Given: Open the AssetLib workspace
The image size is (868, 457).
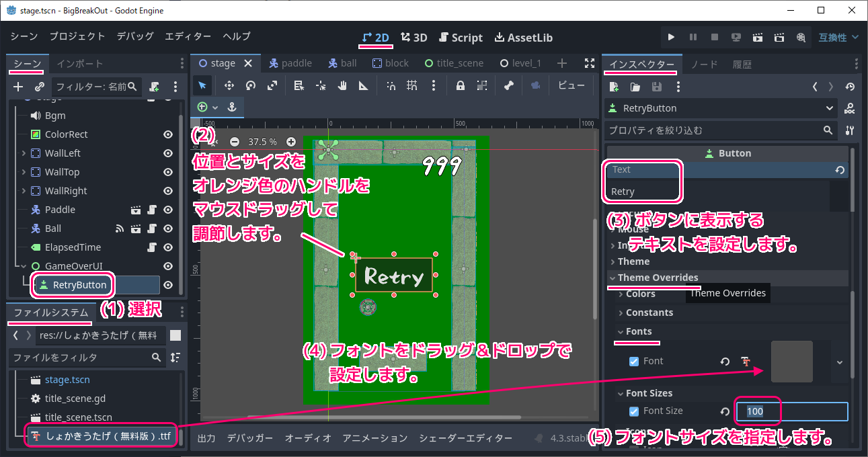Looking at the screenshot, I should [524, 38].
